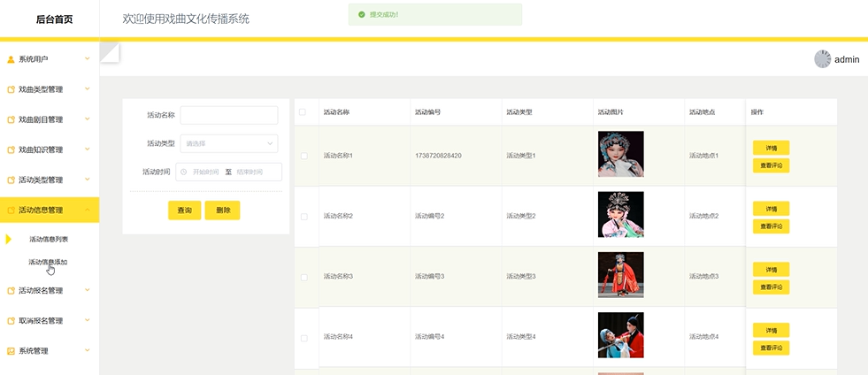This screenshot has width=868, height=375.
Task: Click the 取消报名管理 sidebar icon
Action: pos(11,321)
